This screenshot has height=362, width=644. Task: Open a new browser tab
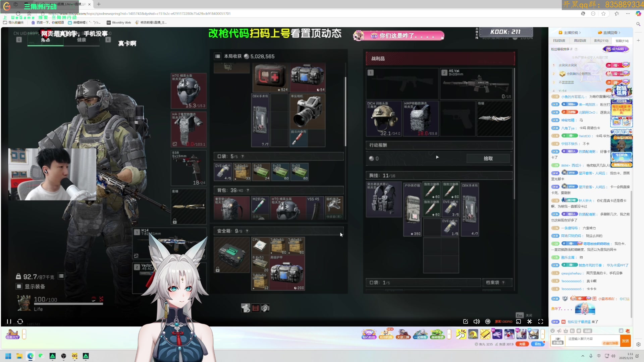click(x=99, y=4)
